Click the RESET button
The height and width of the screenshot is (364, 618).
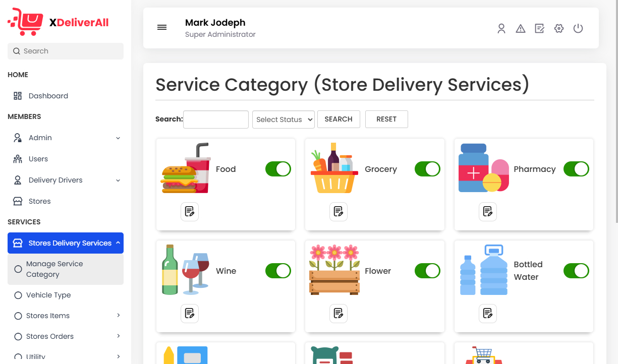pyautogui.click(x=386, y=119)
